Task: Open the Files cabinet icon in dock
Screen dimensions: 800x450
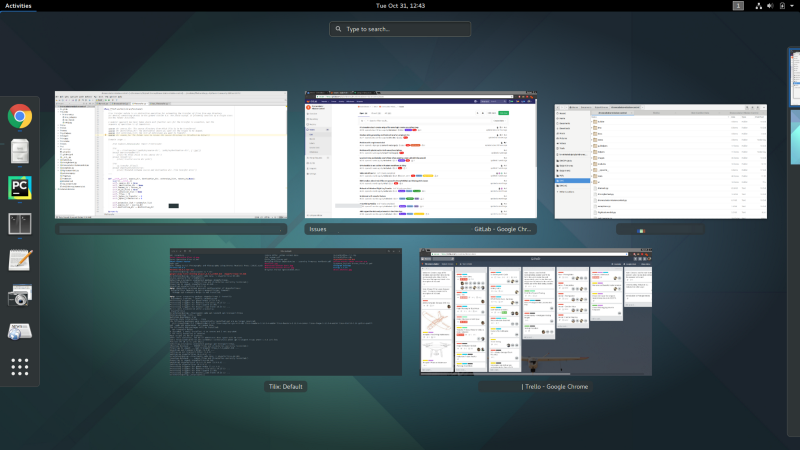Action: 20,152
